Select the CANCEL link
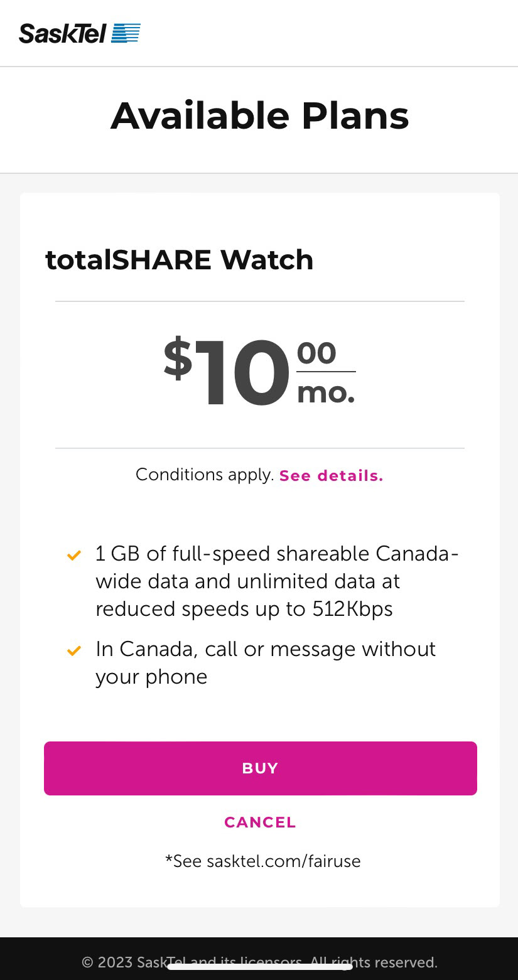The image size is (518, 980). (x=260, y=822)
